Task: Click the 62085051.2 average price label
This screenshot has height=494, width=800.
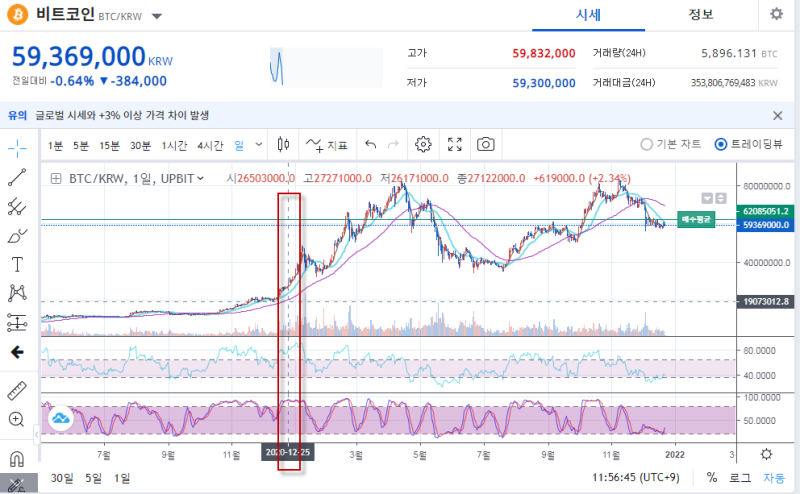Action: [765, 211]
